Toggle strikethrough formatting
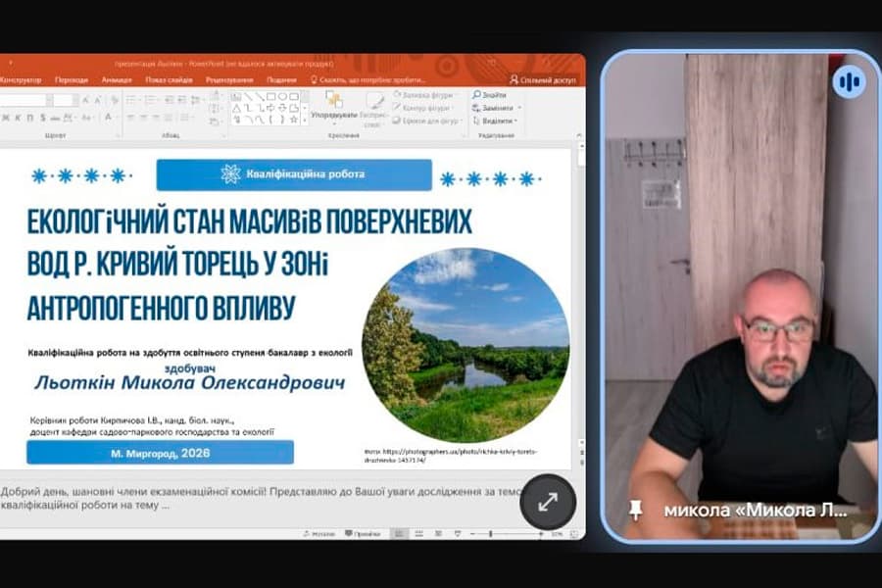 [55, 119]
